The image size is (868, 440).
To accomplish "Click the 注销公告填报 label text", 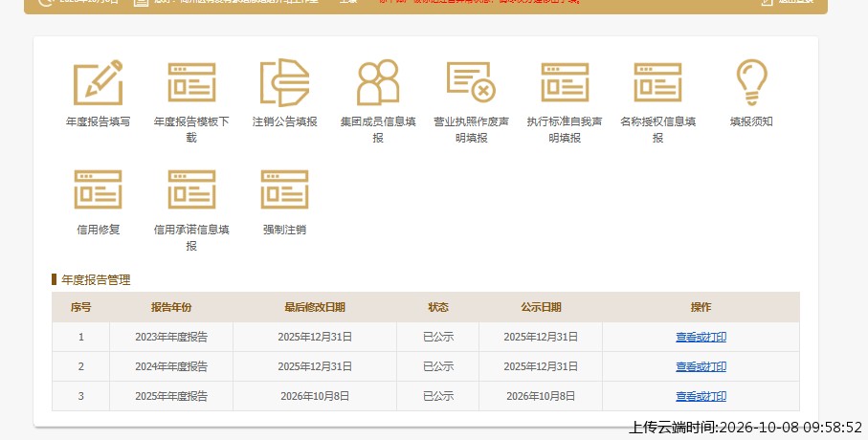I will coord(284,121).
